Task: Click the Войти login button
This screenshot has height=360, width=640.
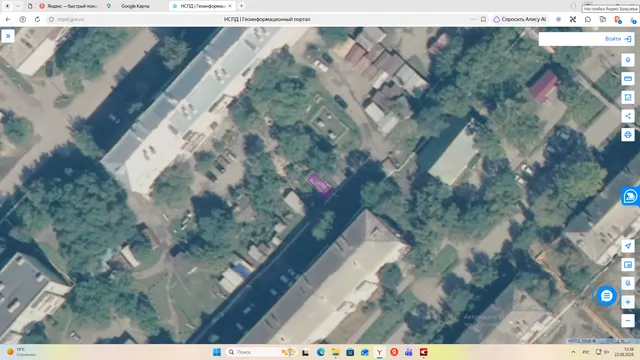Action: tap(618, 39)
